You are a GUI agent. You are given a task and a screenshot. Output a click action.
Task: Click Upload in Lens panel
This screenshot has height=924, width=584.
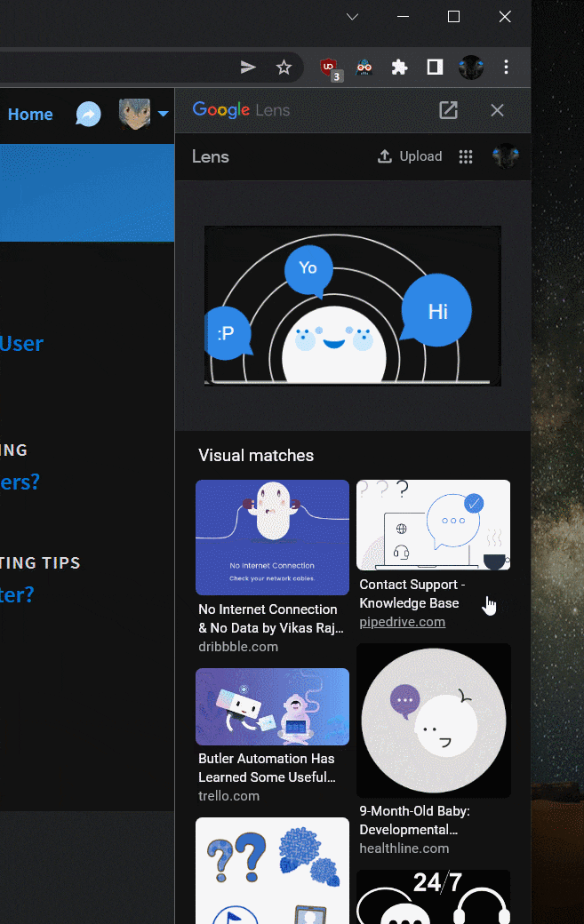coord(410,156)
